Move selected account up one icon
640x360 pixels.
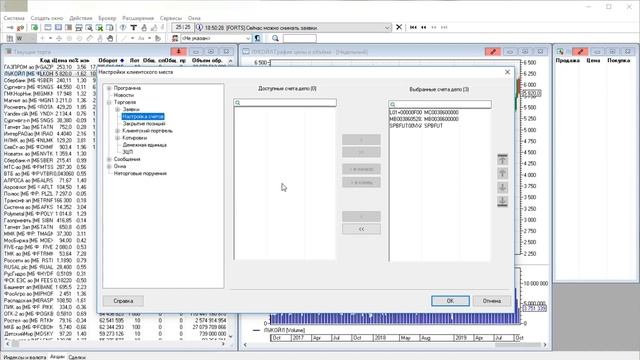pos(502,173)
